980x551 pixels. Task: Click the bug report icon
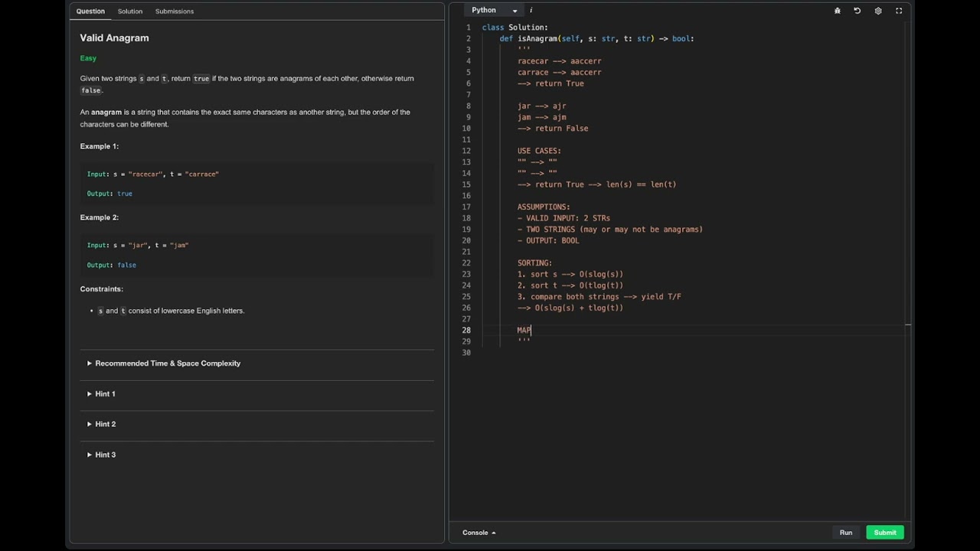(x=837, y=11)
